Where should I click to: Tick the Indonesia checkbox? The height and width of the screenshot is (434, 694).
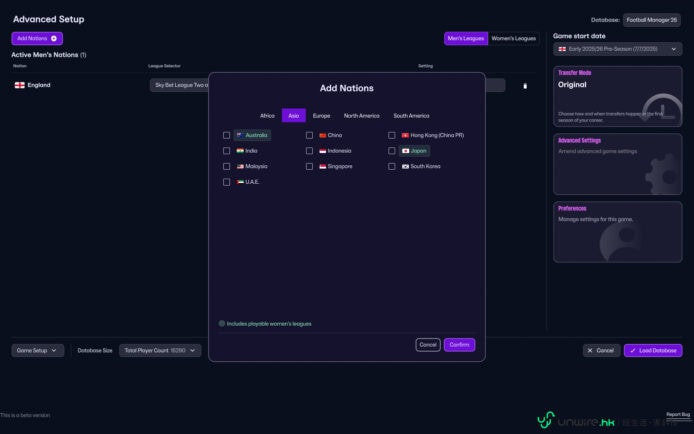point(309,151)
